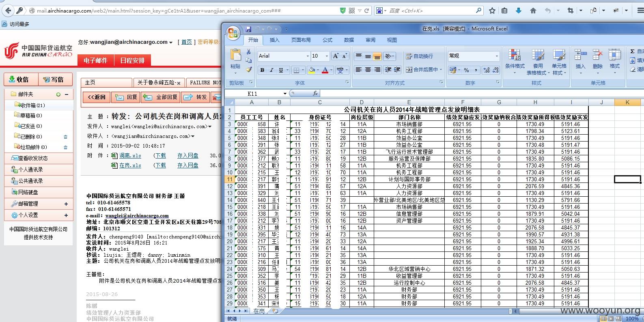The image size is (644, 322).
Task: Empty the 已删除 folder with its trash icon
Action: tap(65, 137)
